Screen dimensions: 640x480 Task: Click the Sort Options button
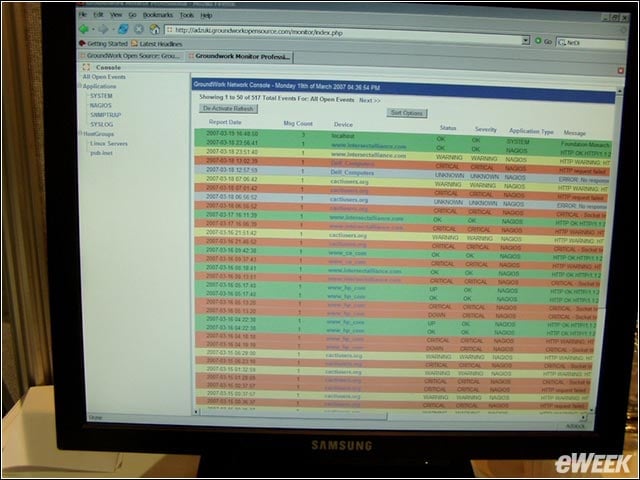(407, 113)
